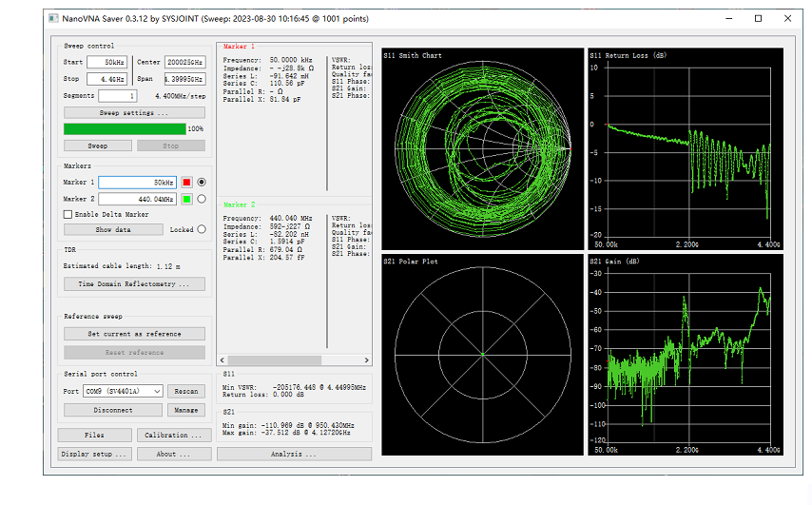This screenshot has width=812, height=505.
Task: Click the S11 Smith Chart plot
Action: (x=483, y=149)
